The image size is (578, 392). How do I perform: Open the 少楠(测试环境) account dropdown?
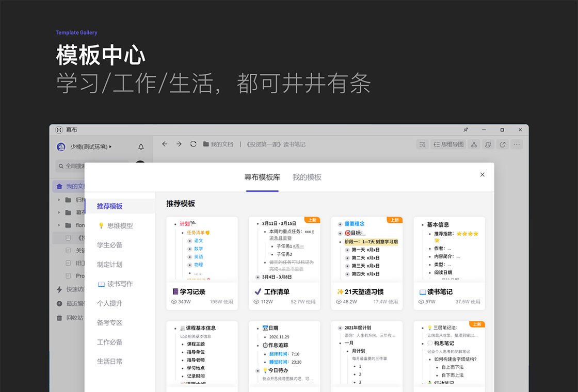point(91,146)
